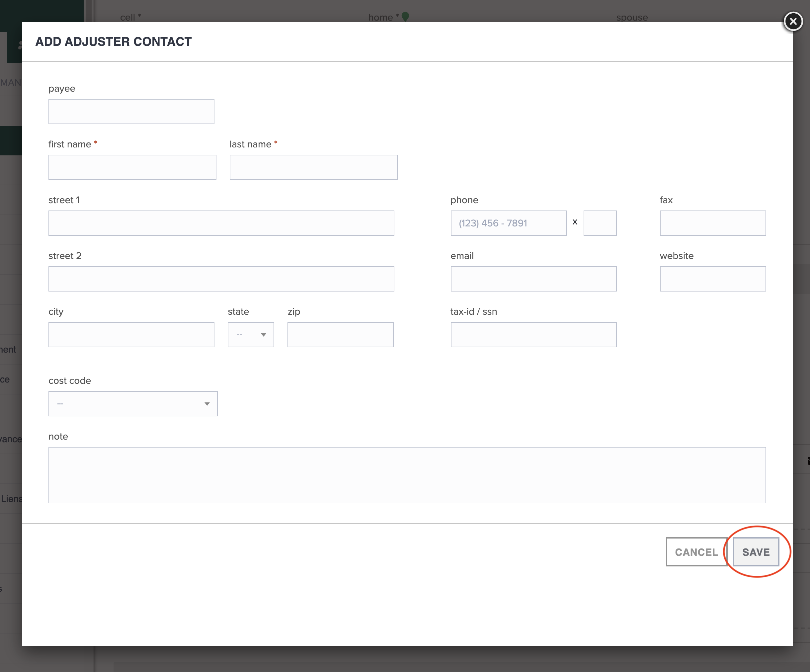Click inside the payee field
Image resolution: width=810 pixels, height=672 pixels.
coord(131,112)
